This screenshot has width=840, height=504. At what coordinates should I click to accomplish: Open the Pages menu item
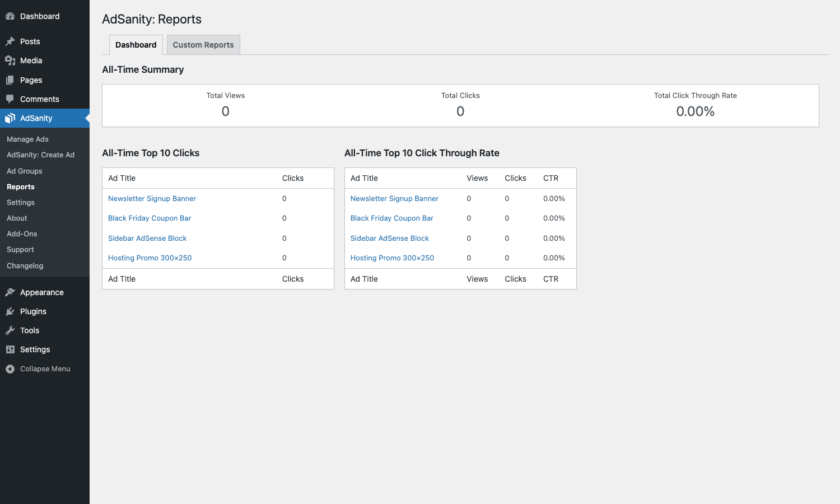pyautogui.click(x=31, y=80)
